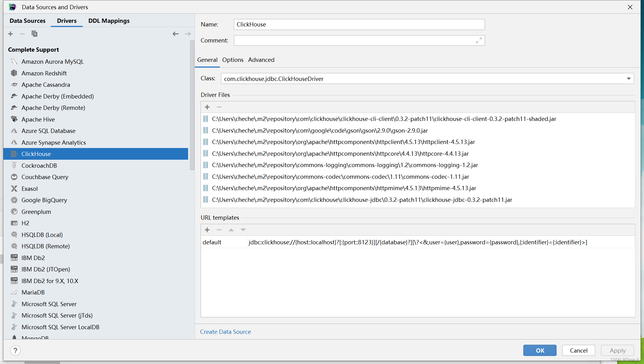Click the help question mark icon

click(x=15, y=350)
